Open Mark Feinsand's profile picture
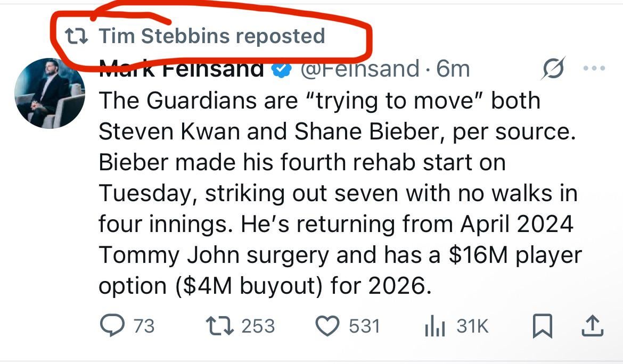Viewport: 623px width, 364px height. 50,93
